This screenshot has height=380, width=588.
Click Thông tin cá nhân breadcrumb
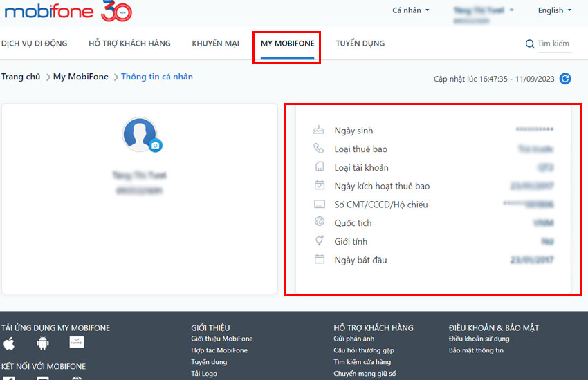157,77
